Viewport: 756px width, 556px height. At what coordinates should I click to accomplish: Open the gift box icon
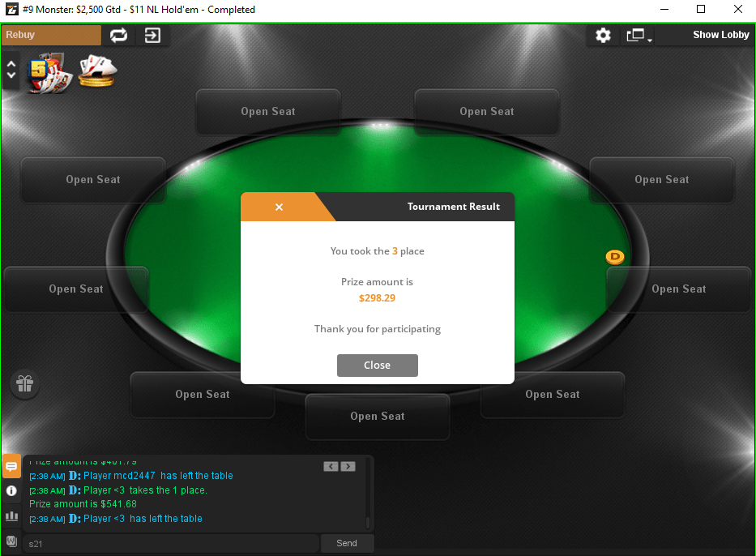pyautogui.click(x=24, y=384)
